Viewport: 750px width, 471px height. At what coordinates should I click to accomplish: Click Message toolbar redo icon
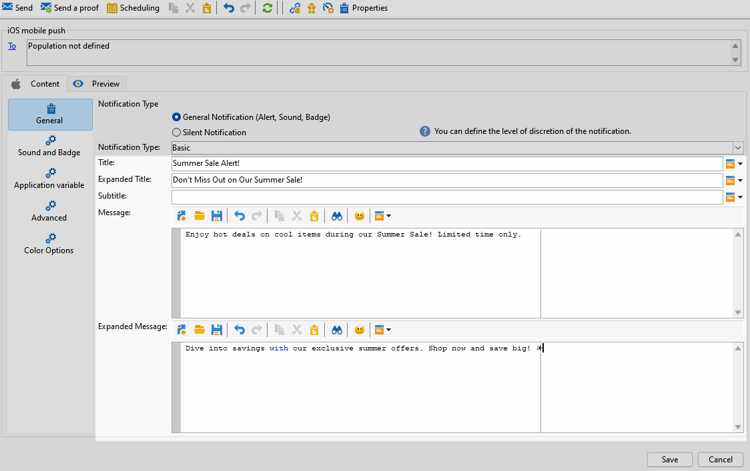pos(257,216)
